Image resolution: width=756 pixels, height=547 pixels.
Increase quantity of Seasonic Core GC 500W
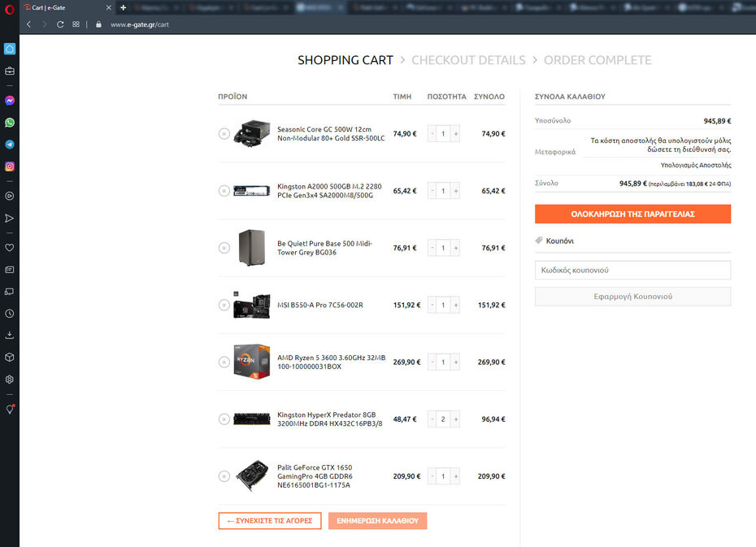pyautogui.click(x=455, y=133)
